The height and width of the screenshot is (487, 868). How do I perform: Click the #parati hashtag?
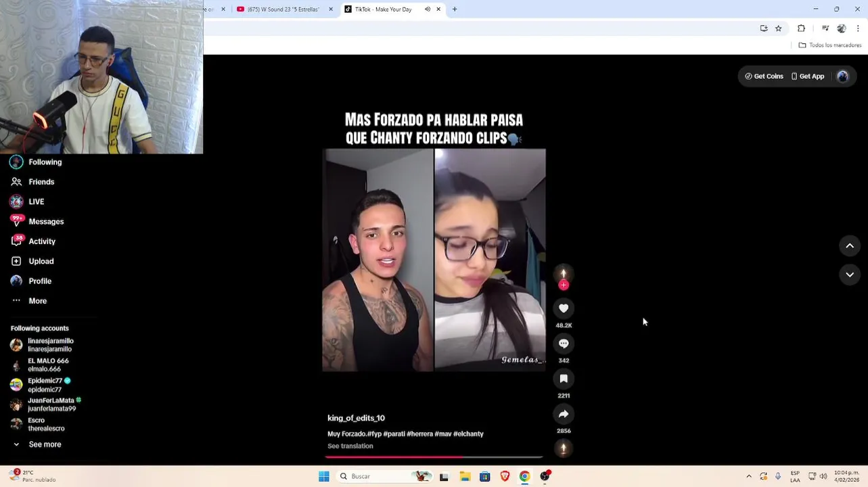pyautogui.click(x=394, y=434)
